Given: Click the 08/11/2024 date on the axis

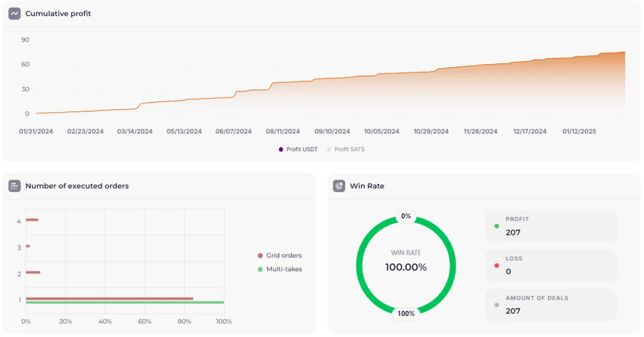Looking at the screenshot, I should [283, 132].
